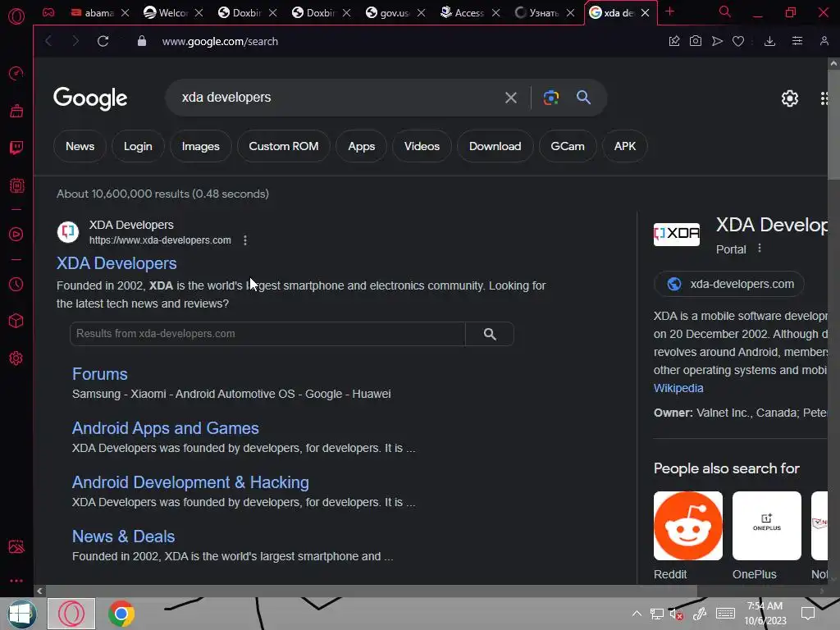The height and width of the screenshot is (630, 840).
Task: Open Extensions cube icon in sidebar
Action: click(x=16, y=321)
